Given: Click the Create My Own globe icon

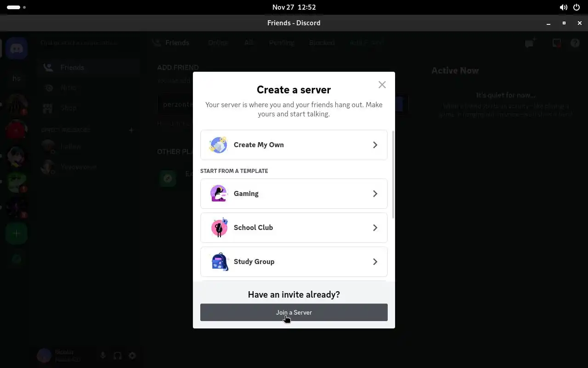Looking at the screenshot, I should click(x=218, y=145).
